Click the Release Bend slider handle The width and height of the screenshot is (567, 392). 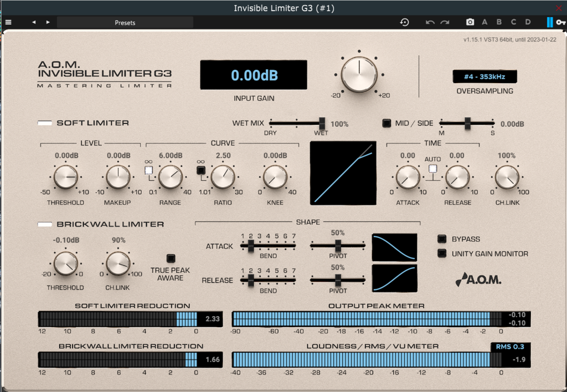tap(250, 280)
